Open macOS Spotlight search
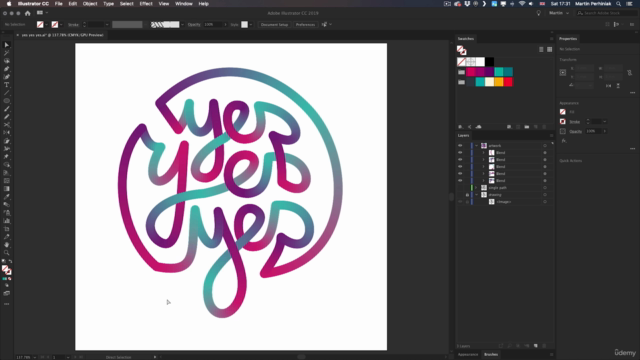640x360 pixels. 618,4
